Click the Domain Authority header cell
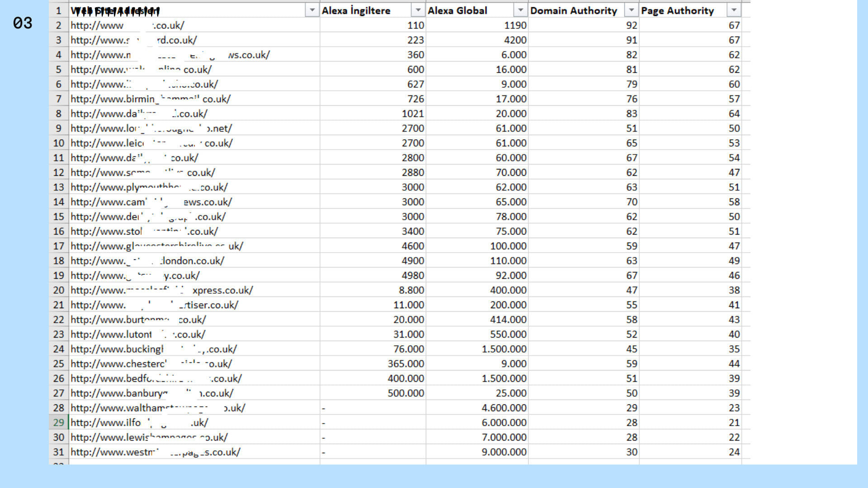 click(x=573, y=10)
